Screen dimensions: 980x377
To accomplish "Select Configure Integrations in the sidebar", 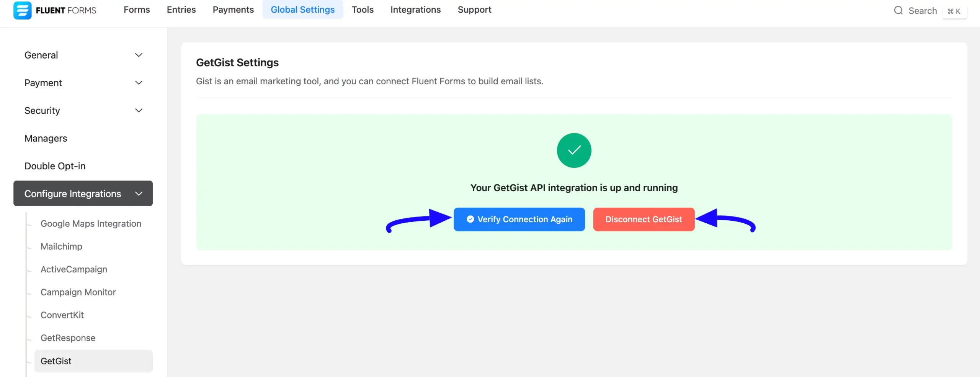I will pyautogui.click(x=83, y=193).
